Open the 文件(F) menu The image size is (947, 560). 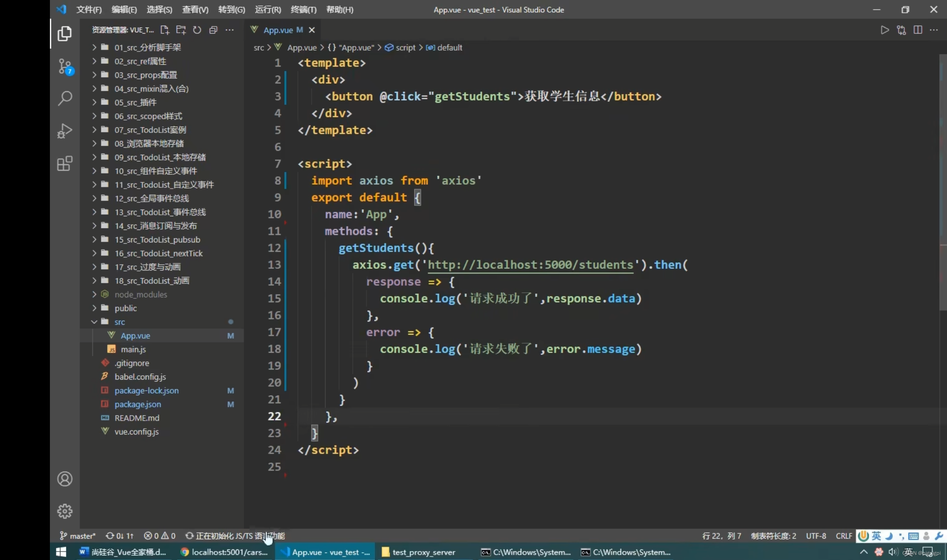click(89, 10)
